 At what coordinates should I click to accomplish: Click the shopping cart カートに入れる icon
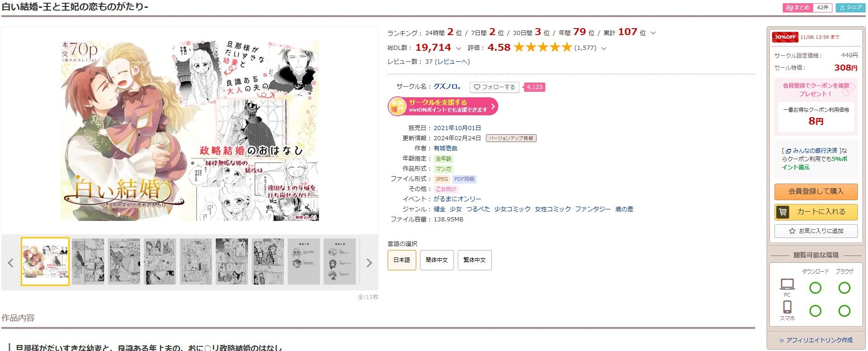[x=783, y=212]
